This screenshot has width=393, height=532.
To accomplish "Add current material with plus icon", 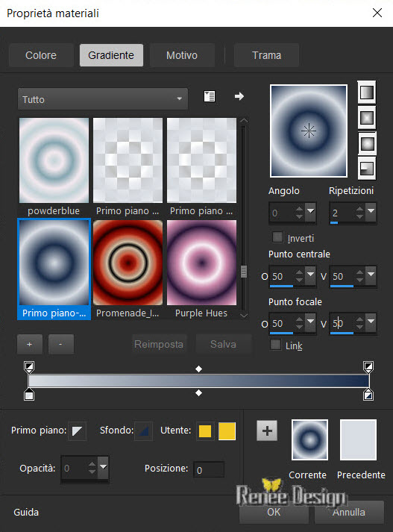I will [267, 431].
